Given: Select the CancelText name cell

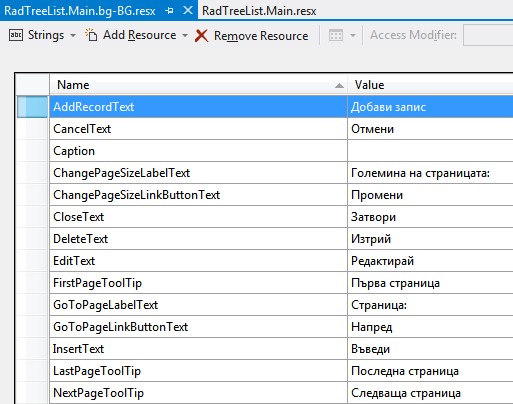Looking at the screenshot, I should [198, 129].
